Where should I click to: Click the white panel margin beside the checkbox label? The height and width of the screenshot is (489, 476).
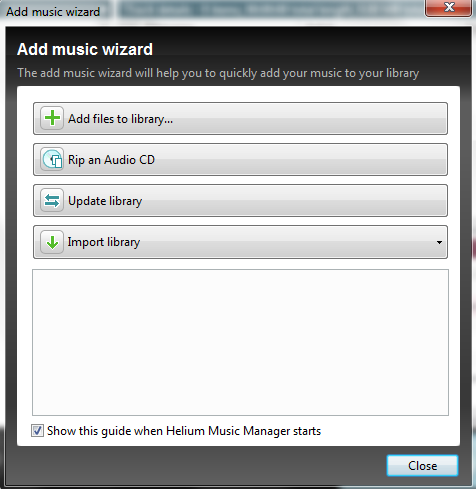pos(387,431)
